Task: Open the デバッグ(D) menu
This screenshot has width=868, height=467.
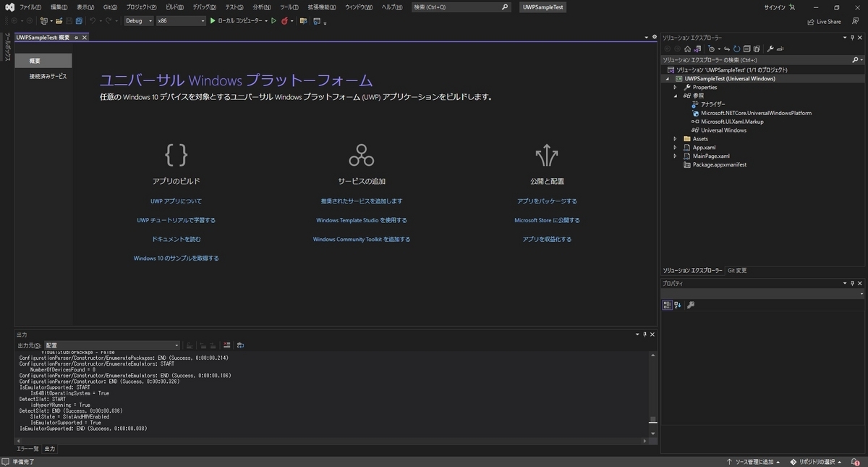Action: [x=205, y=7]
